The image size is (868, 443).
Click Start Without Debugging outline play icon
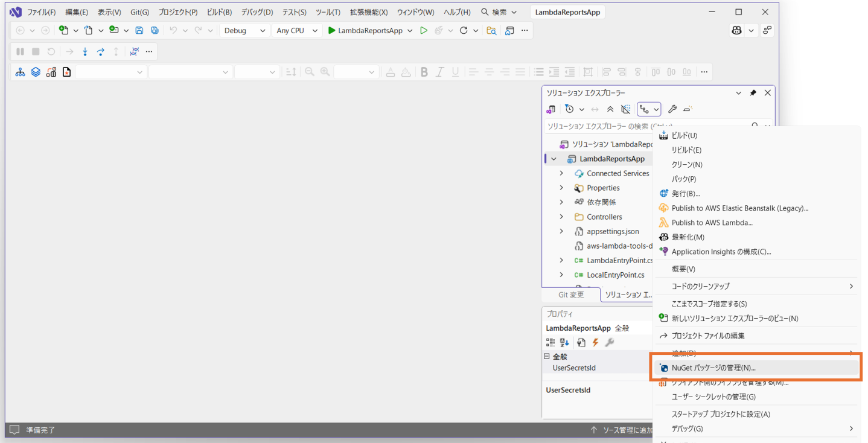click(x=424, y=30)
